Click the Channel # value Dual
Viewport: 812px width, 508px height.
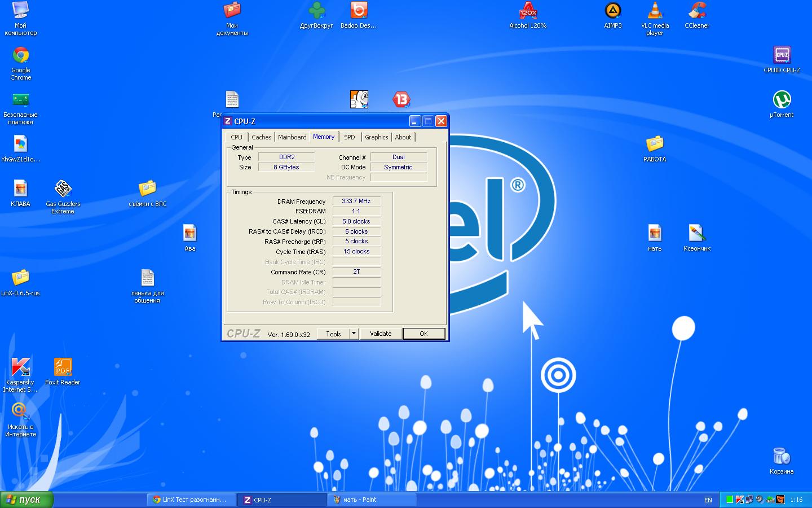coord(399,157)
